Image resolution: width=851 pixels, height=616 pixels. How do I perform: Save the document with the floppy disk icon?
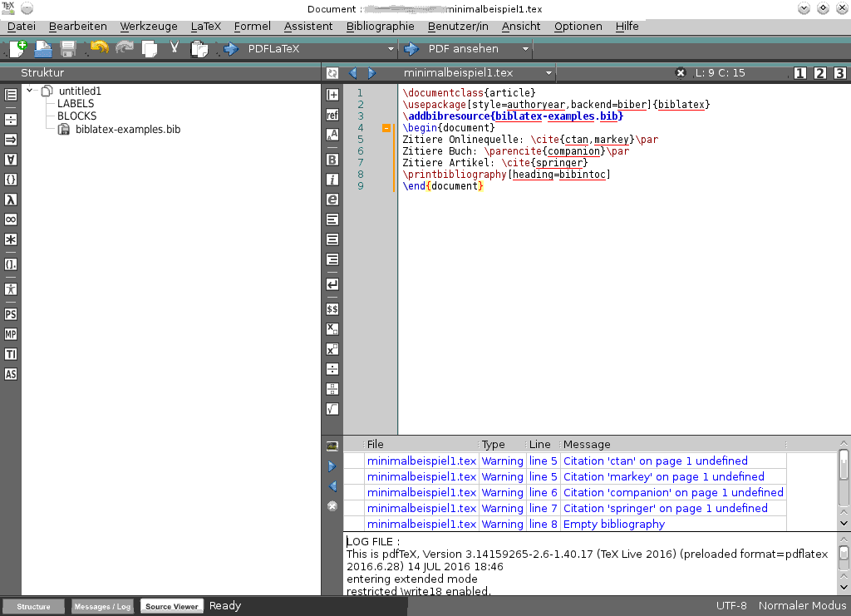click(x=68, y=49)
